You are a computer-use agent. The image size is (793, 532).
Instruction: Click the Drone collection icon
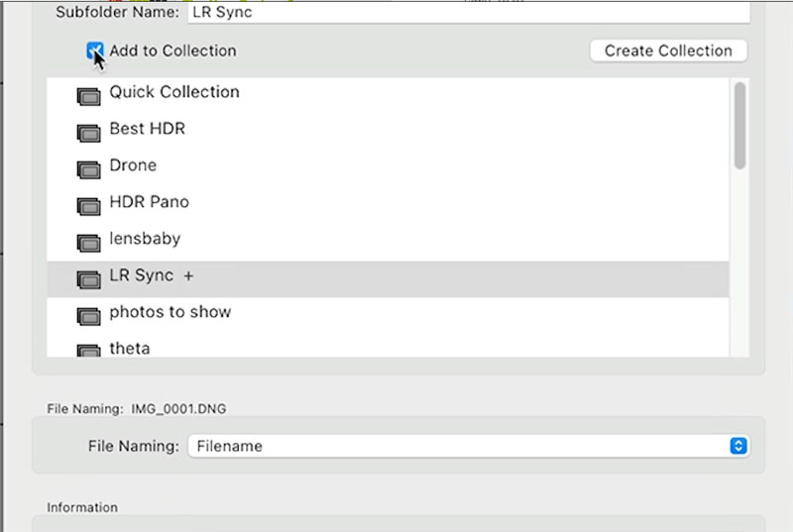(88, 169)
